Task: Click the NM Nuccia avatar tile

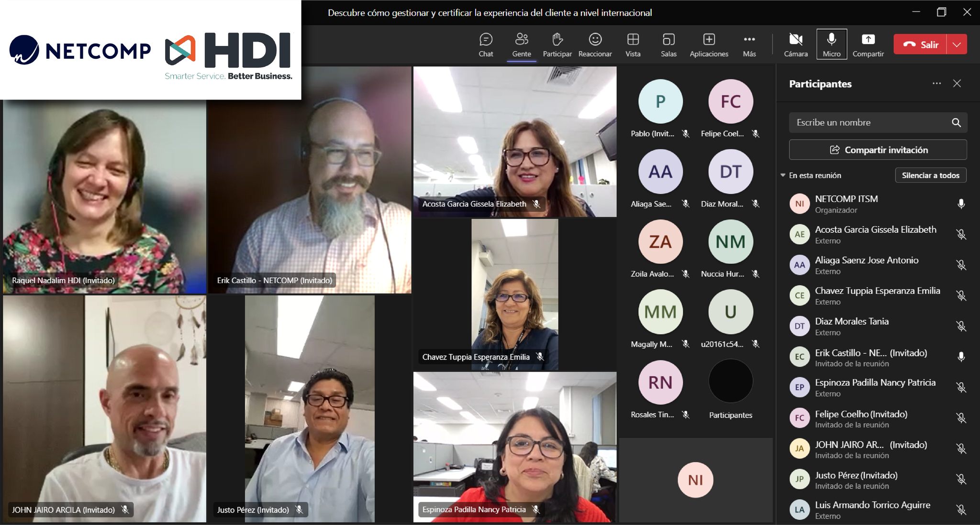Action: (x=730, y=242)
